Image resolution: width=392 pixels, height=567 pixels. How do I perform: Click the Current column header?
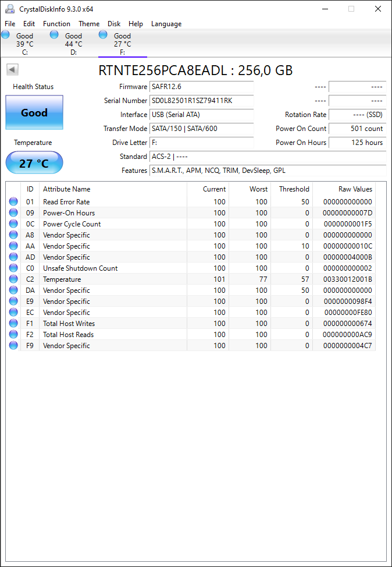[x=208, y=189]
